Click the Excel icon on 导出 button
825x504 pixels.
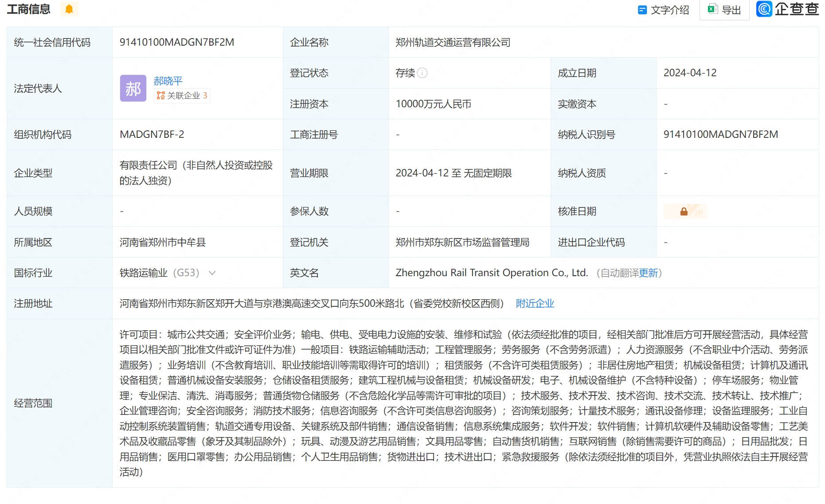[x=712, y=9]
